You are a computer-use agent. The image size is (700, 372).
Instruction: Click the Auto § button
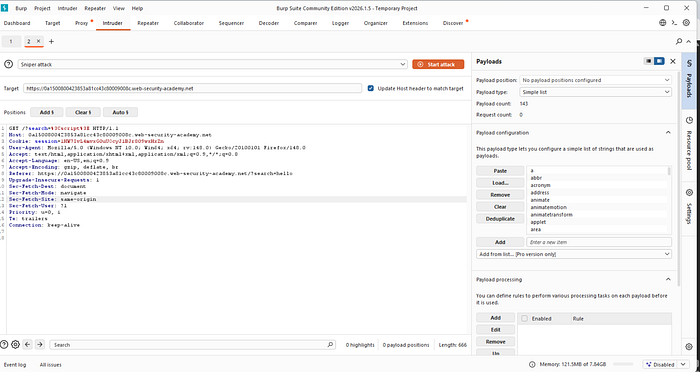[x=120, y=112]
